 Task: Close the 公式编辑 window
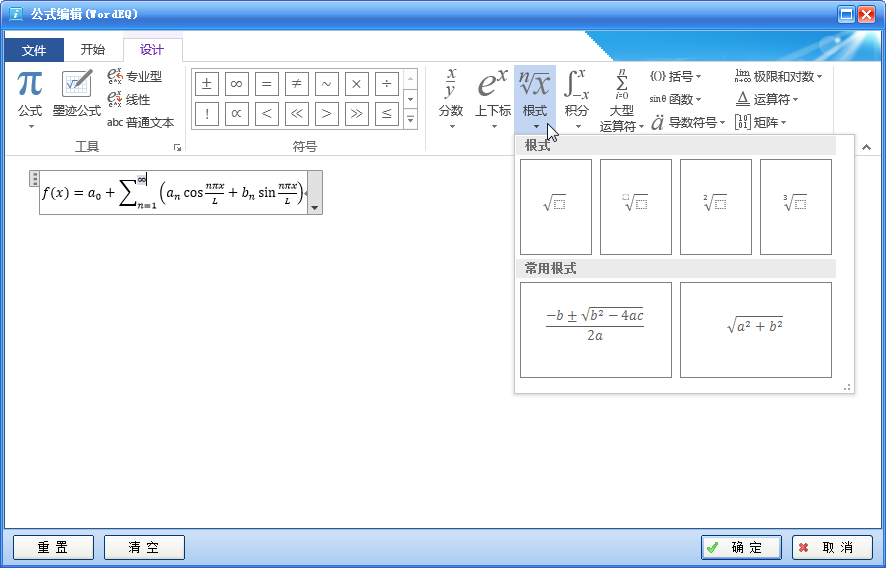point(866,15)
